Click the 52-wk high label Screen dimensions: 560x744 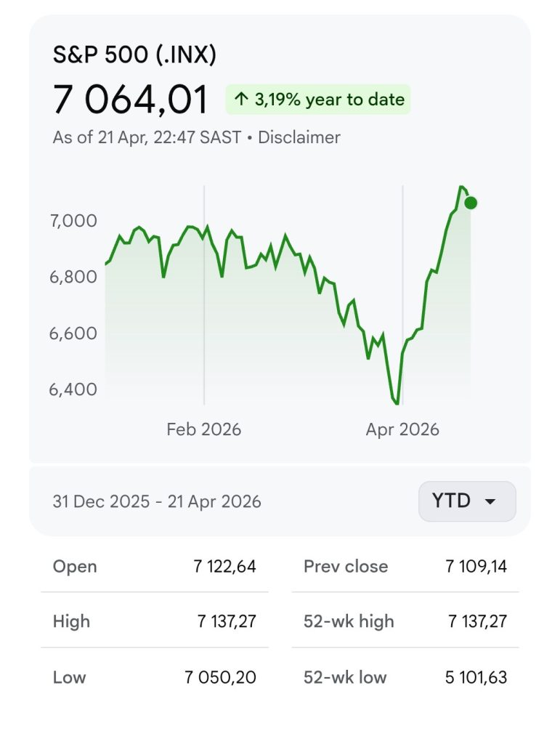[349, 621]
